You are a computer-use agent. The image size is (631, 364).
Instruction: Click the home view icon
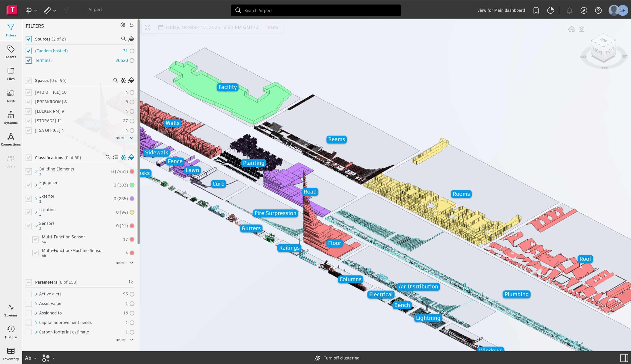point(571,29)
